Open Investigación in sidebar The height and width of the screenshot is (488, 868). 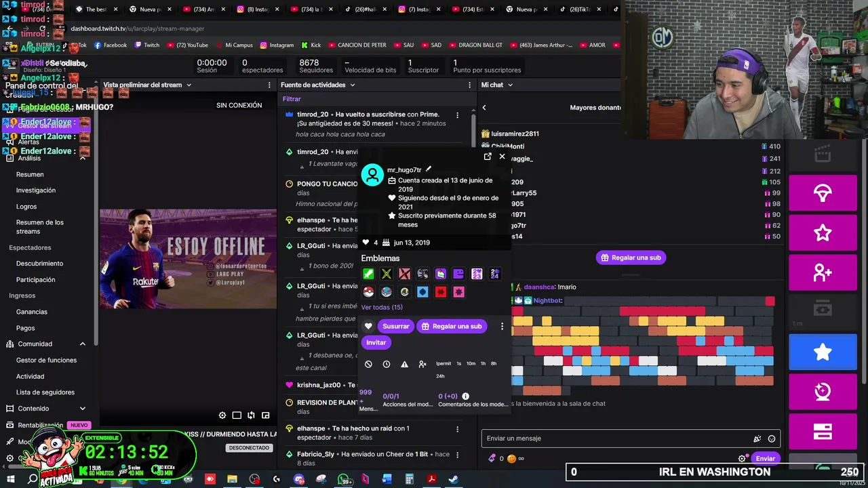[x=36, y=190]
